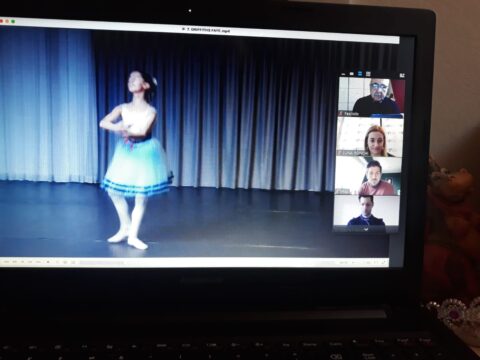Select the man with glasses participant thumbnail
480x360 pixels.
372,96
